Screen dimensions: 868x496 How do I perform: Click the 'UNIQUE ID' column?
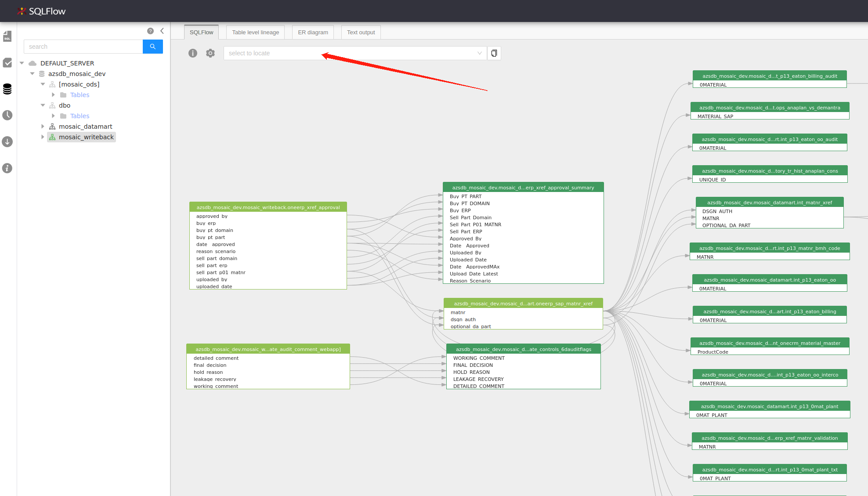tap(712, 180)
